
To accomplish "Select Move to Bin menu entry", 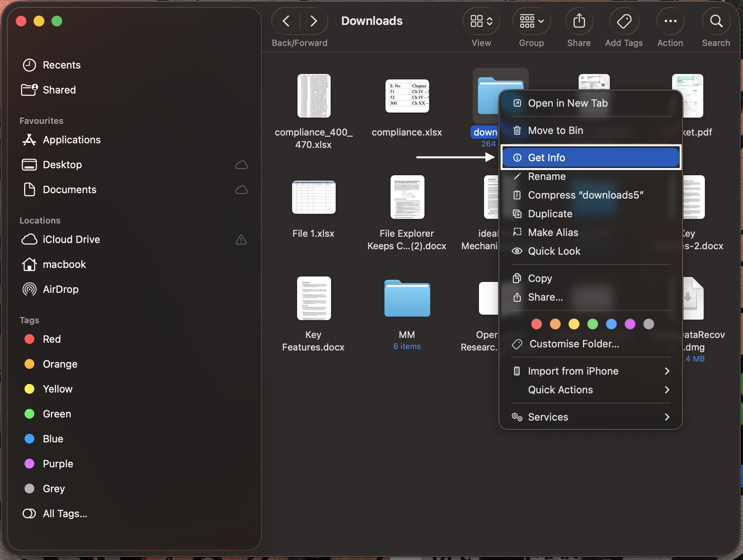I will pyautogui.click(x=555, y=130).
